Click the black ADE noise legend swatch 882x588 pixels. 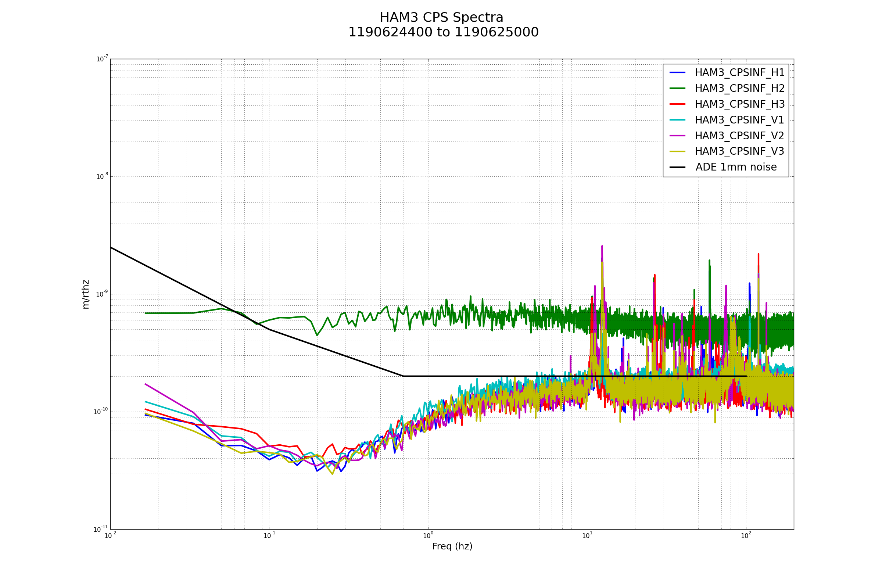click(x=678, y=167)
